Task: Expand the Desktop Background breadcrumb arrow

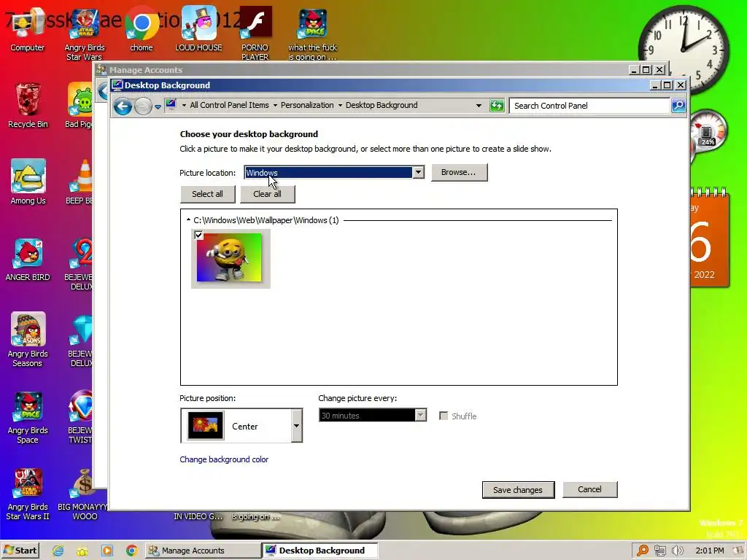Action: coord(340,105)
